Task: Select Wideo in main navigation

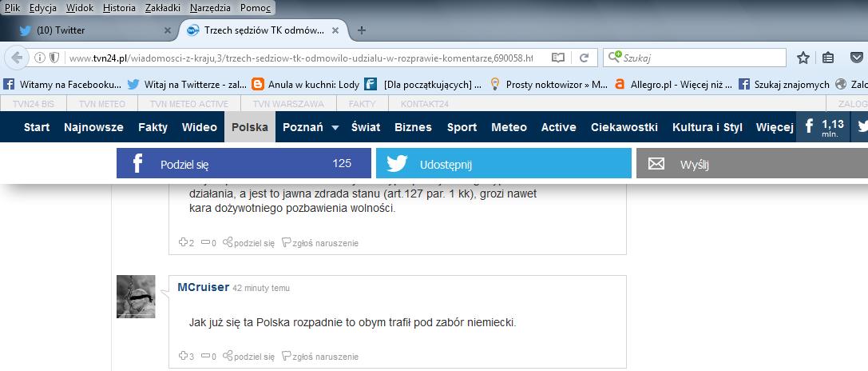Action: click(x=200, y=127)
